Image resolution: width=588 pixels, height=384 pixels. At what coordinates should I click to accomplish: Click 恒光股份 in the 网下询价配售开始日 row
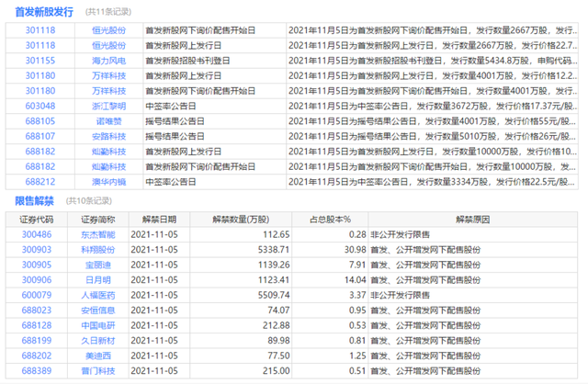(108, 30)
